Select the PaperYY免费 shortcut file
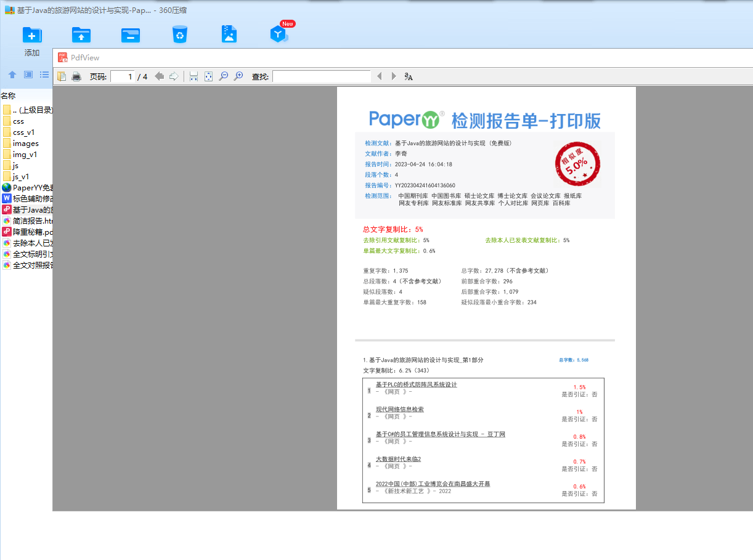753x560 pixels. click(x=27, y=188)
